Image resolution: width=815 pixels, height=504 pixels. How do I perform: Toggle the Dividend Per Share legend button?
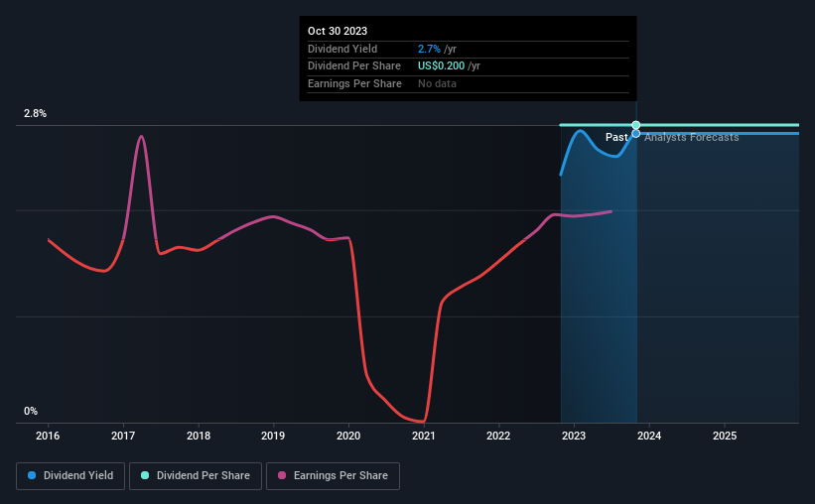click(x=196, y=476)
